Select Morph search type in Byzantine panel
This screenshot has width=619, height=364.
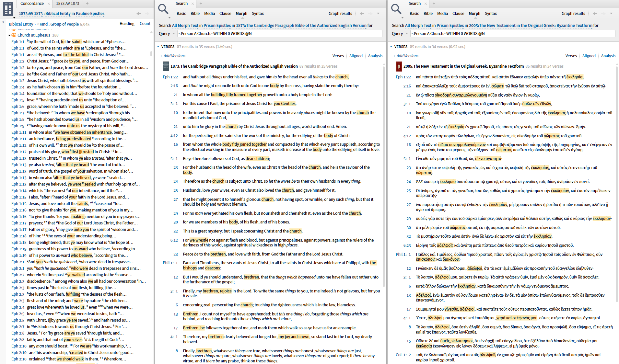pos(474,14)
